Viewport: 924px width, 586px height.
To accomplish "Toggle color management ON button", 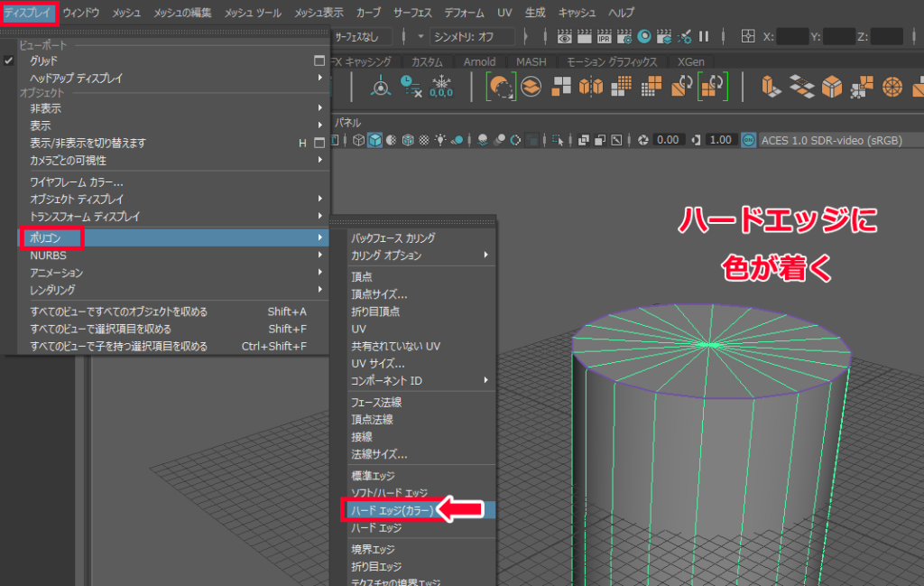I will [748, 140].
